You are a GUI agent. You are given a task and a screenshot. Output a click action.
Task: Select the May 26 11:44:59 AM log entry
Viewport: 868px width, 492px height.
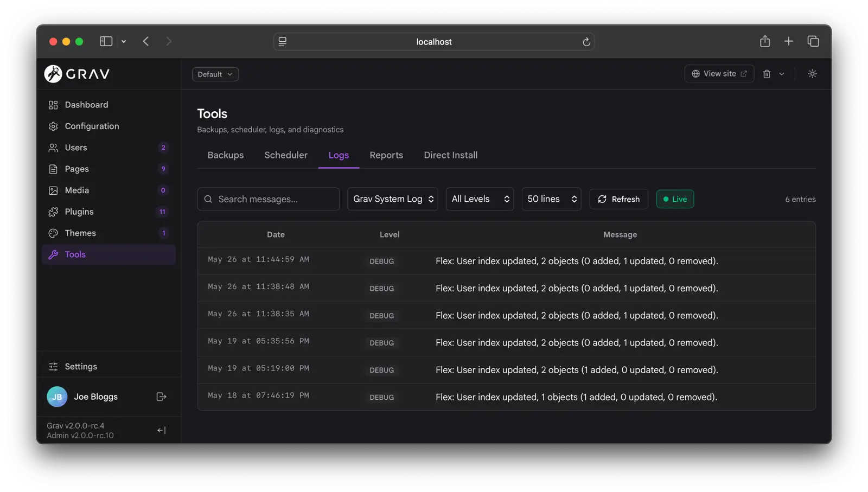point(506,261)
